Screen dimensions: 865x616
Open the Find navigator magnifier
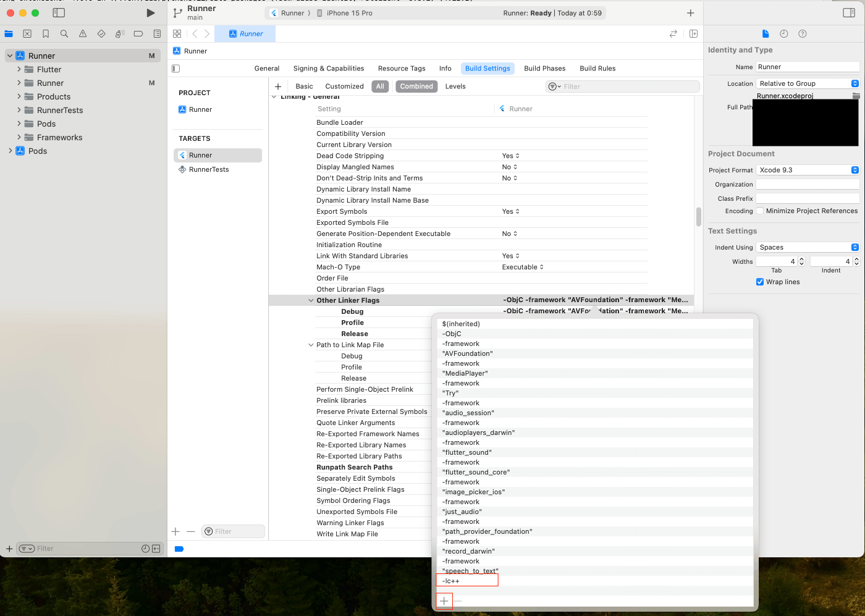click(x=64, y=34)
